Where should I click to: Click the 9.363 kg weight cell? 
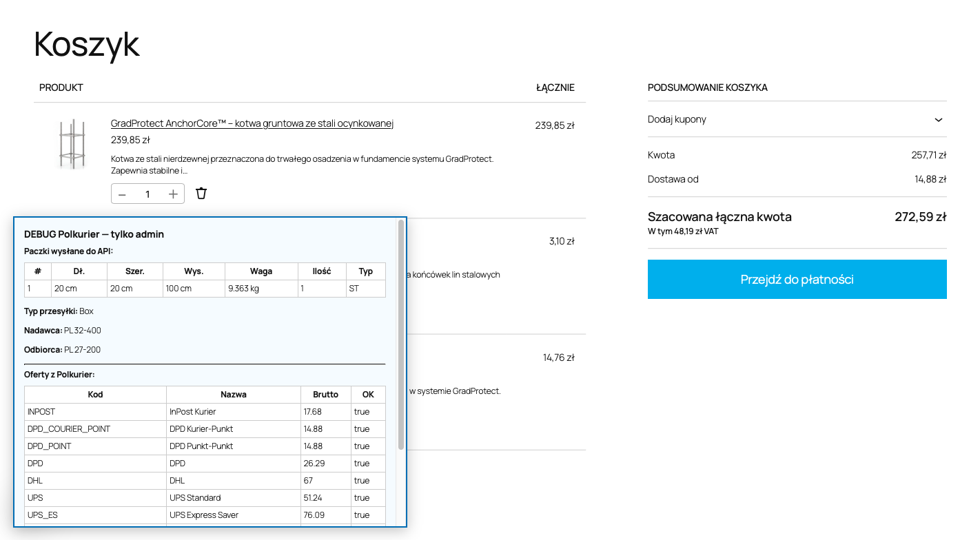point(261,289)
